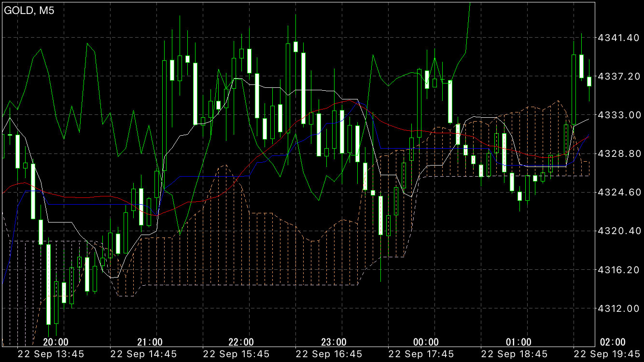Click the 22 Sep 17:45 date label
Screen dimensions: 644x362
click(421, 354)
